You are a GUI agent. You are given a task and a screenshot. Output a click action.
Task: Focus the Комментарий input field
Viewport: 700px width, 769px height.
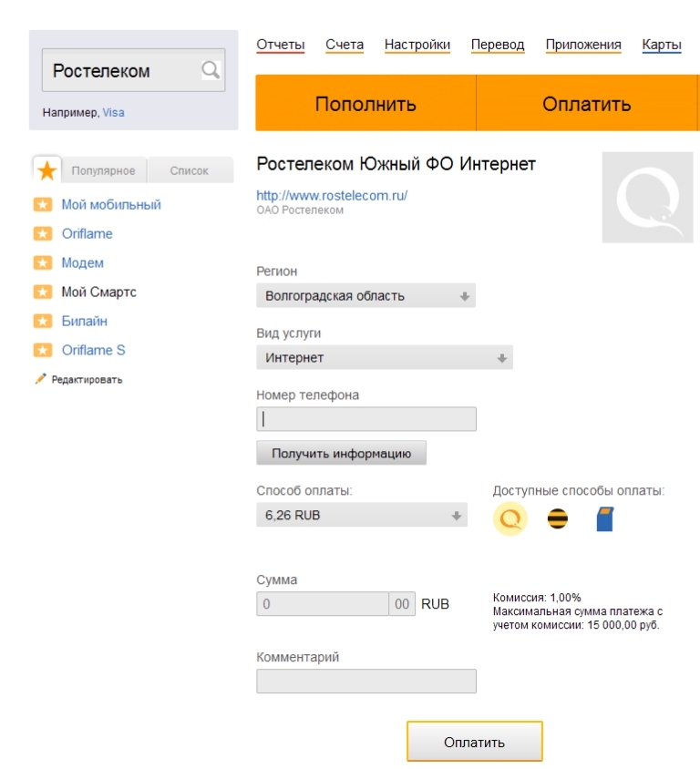(365, 681)
